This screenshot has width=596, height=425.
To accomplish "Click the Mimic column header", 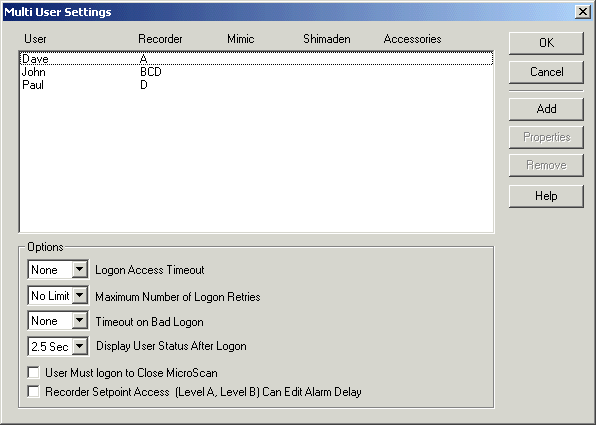I will [x=241, y=39].
